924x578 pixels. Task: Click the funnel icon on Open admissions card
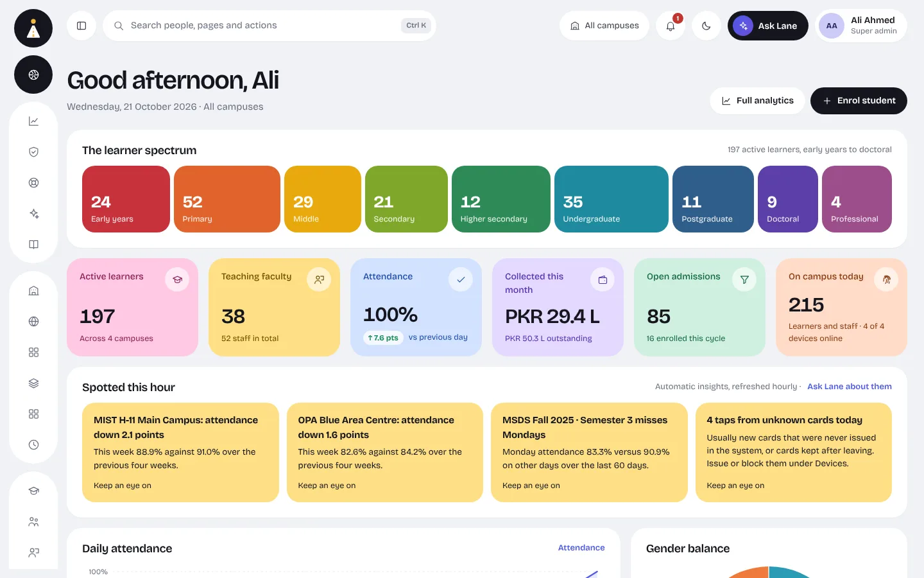[744, 279]
